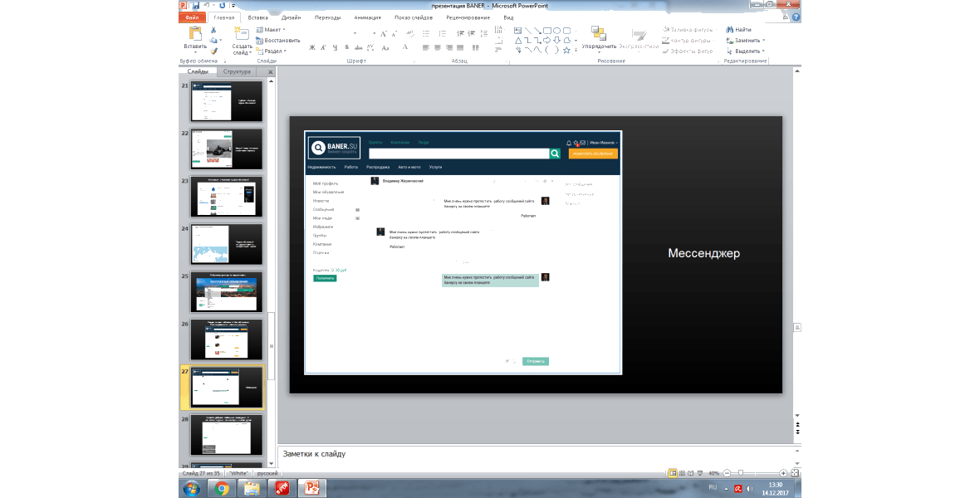The width and height of the screenshot is (980, 498).
Task: Switch to the Transitions (Переходы) tab
Action: 327,17
